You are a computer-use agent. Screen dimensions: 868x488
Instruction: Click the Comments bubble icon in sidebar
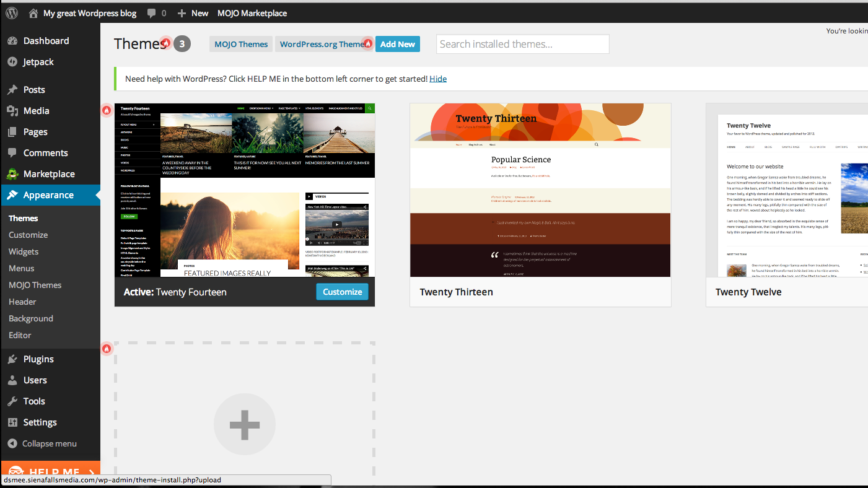click(x=12, y=153)
